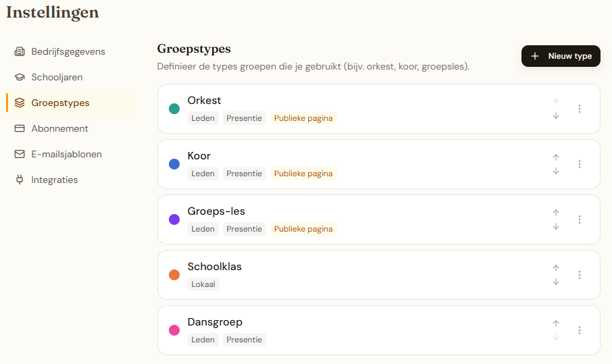Move Schoolklas down with arrow icon

click(556, 282)
